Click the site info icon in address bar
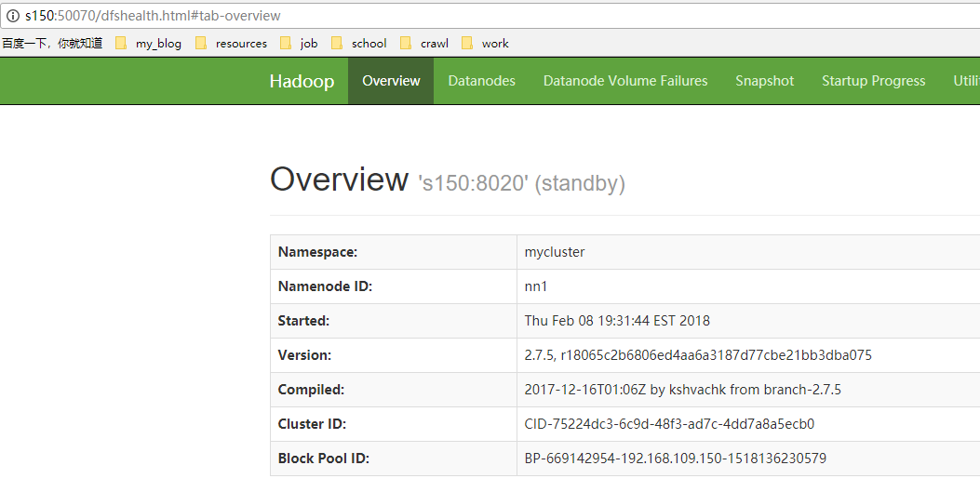 (x=12, y=16)
